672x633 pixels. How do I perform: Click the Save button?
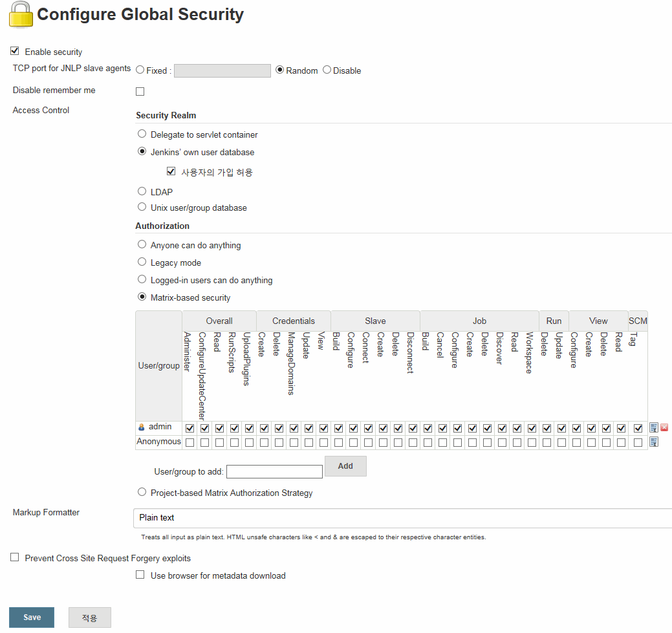[x=32, y=617]
